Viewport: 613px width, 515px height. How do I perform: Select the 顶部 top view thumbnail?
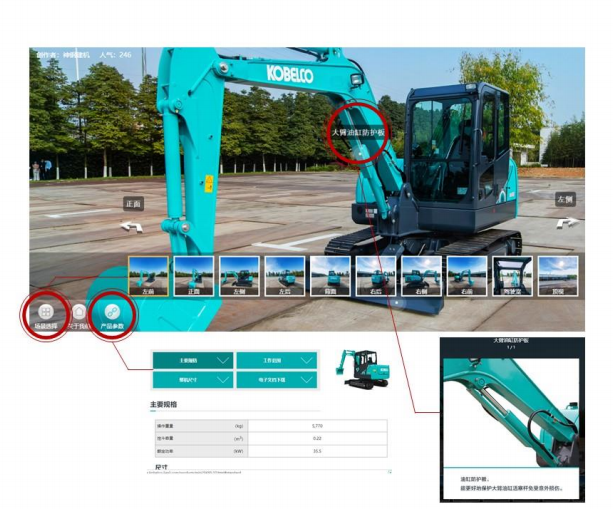click(557, 276)
